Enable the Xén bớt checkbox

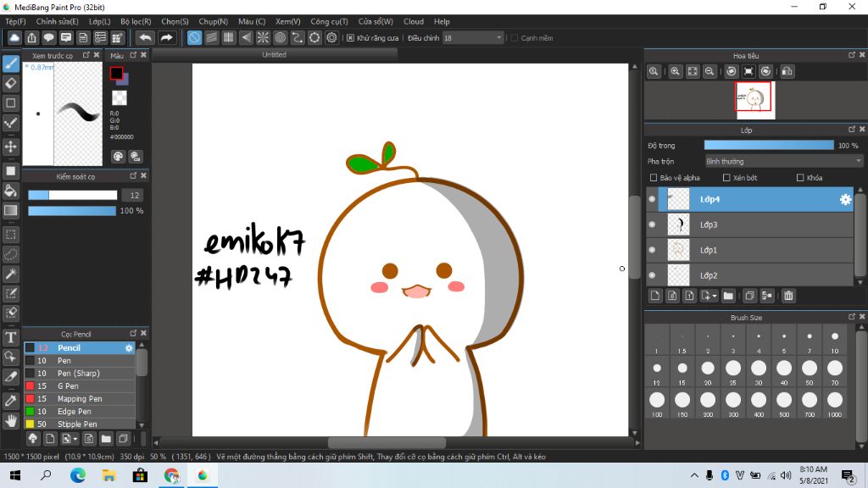pyautogui.click(x=726, y=178)
